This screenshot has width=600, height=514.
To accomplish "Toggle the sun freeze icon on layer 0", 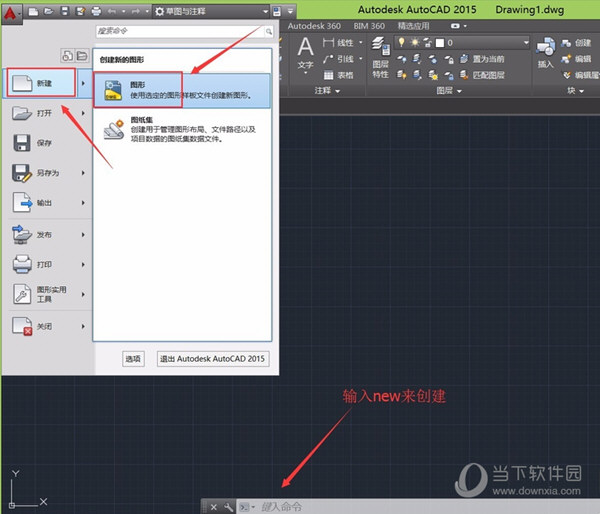I will (415, 42).
